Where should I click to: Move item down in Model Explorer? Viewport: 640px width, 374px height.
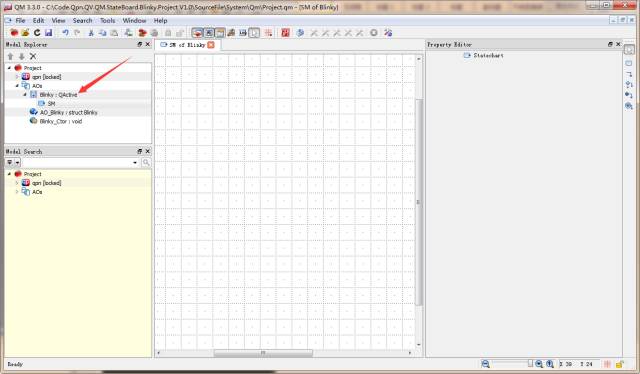[21, 56]
